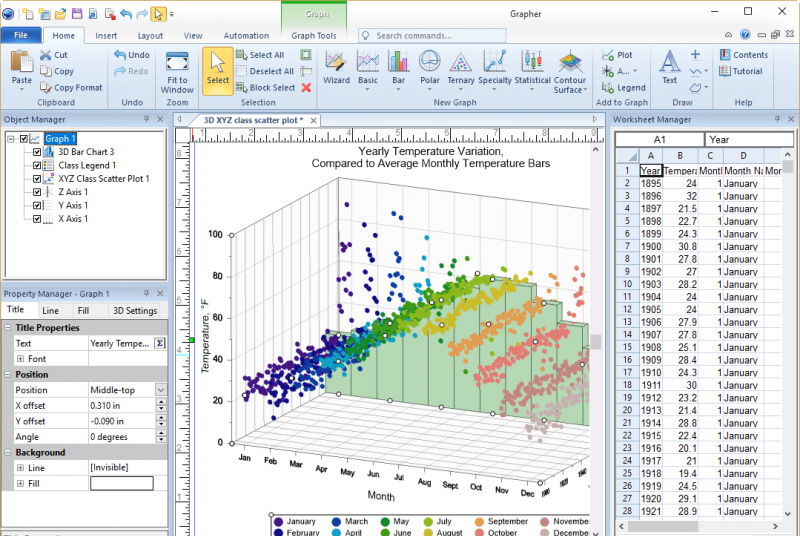Switch to the View ribbon tab
The width and height of the screenshot is (800, 536).
pyautogui.click(x=193, y=36)
